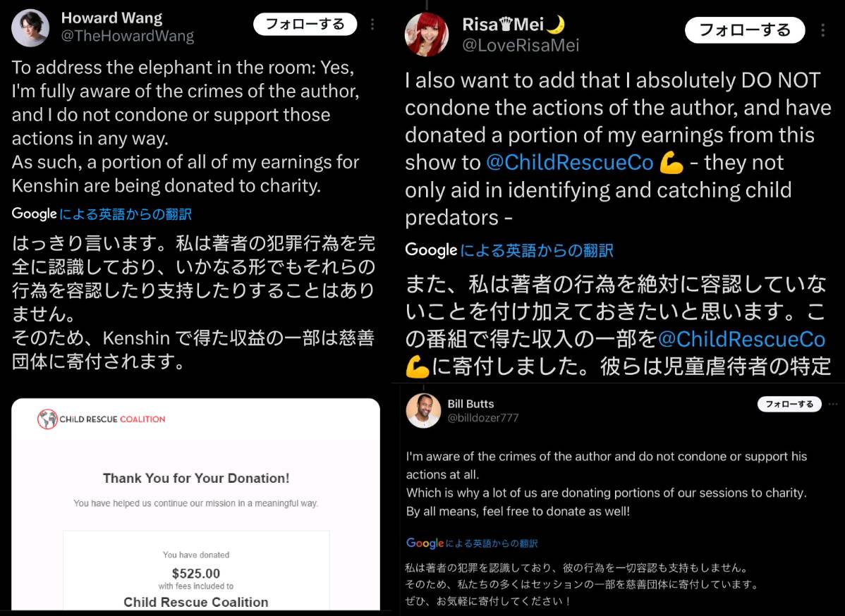Open the donation receipt image
Screen dimensions: 845x616
coord(195,505)
